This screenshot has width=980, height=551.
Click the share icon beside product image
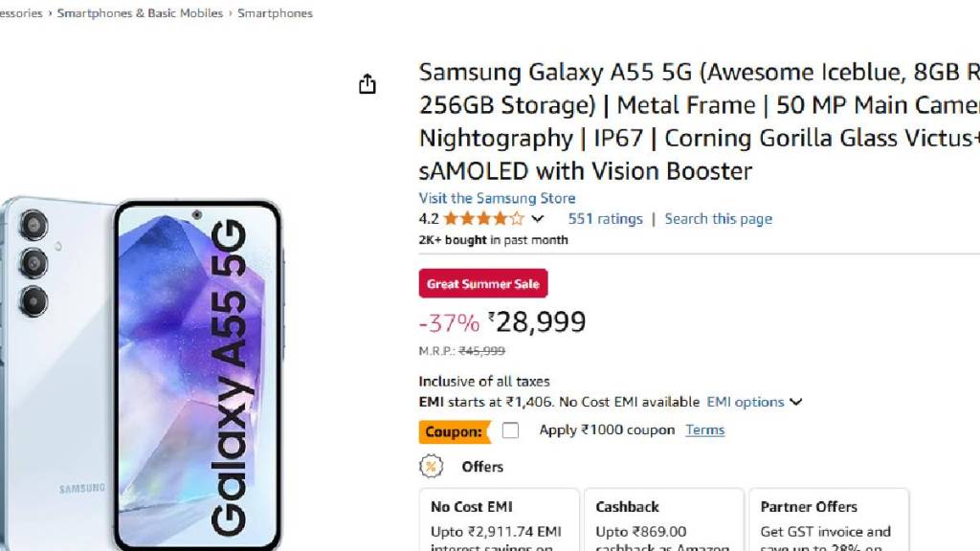point(367,84)
